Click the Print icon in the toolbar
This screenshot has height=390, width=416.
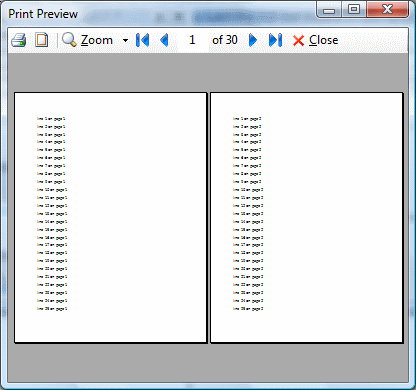click(19, 40)
